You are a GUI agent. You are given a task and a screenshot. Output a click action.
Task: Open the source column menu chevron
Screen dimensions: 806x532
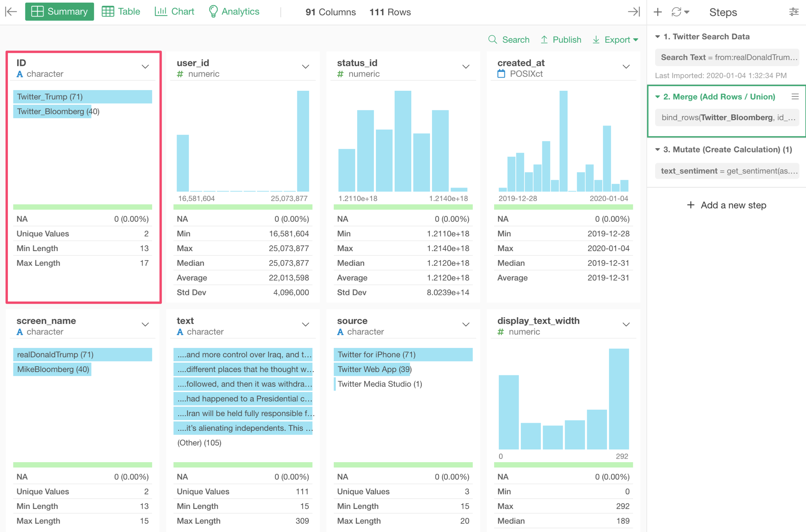(x=466, y=324)
